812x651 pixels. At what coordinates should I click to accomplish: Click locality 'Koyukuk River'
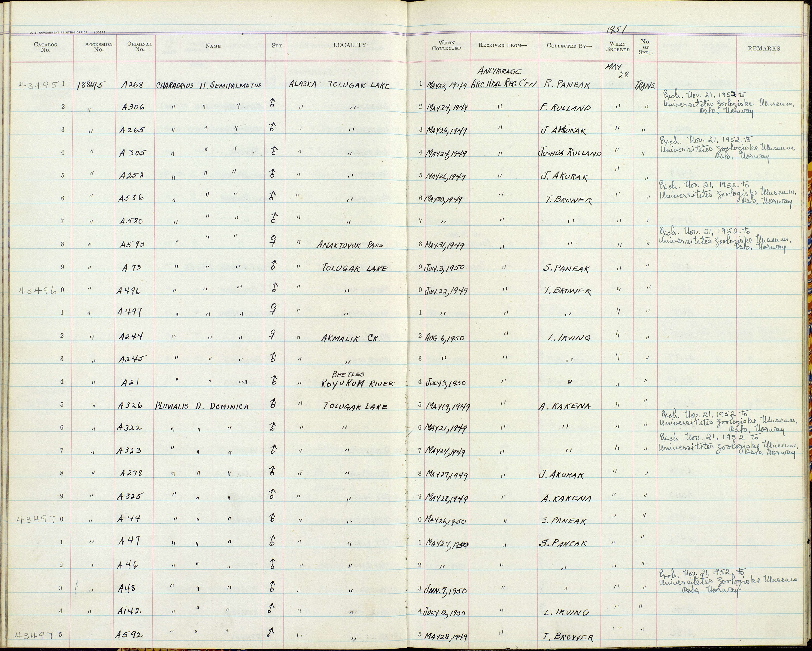[357, 384]
